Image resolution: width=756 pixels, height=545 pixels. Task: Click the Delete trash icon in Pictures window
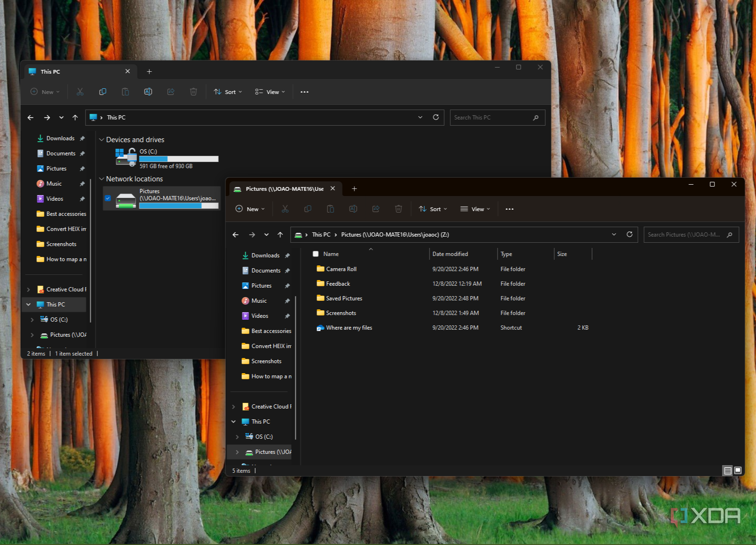click(x=398, y=209)
